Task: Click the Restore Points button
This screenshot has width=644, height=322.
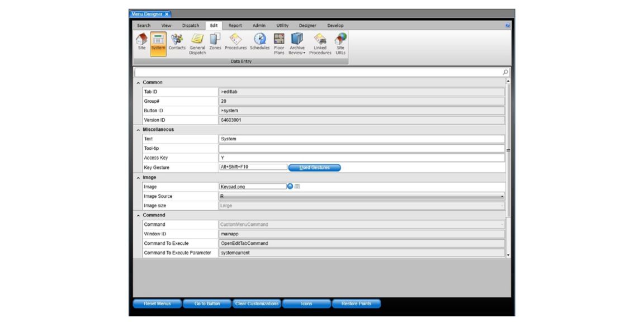Action: pyautogui.click(x=356, y=304)
